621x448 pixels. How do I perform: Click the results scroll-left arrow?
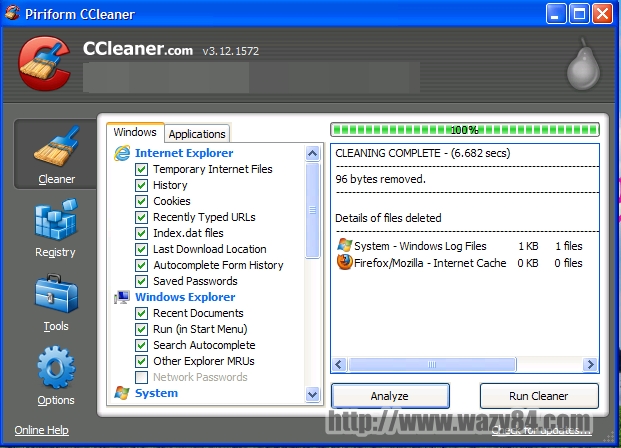click(339, 364)
